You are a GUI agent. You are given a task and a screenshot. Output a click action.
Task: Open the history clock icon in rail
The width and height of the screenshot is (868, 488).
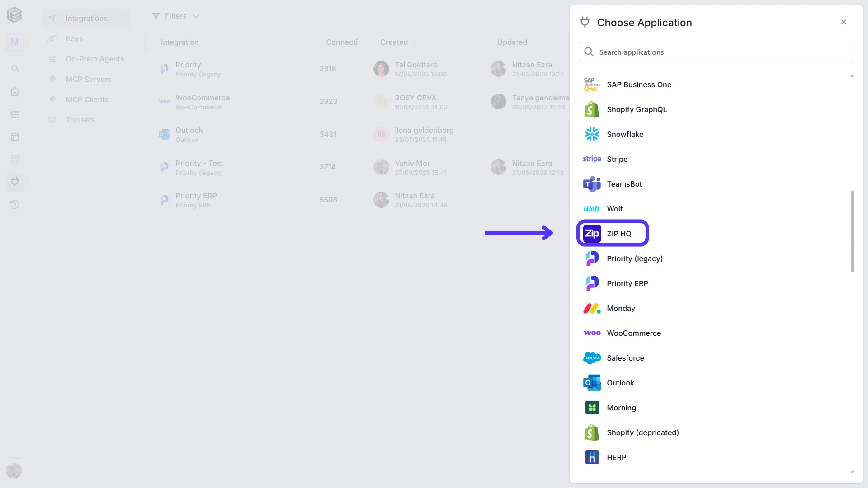pos(15,204)
